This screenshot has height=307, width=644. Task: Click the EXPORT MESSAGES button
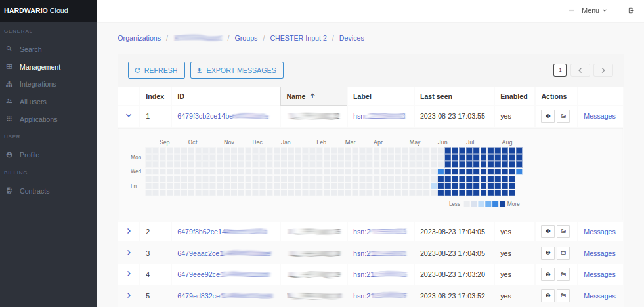coord(236,70)
